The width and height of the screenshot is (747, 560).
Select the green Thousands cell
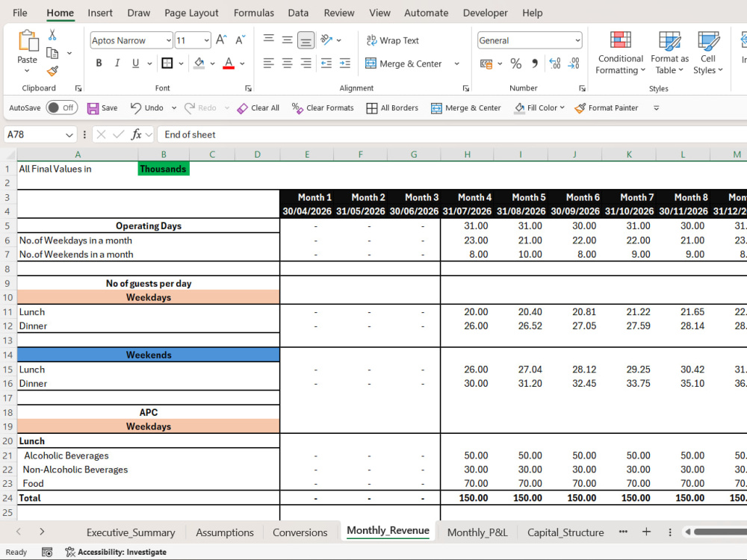tap(164, 169)
